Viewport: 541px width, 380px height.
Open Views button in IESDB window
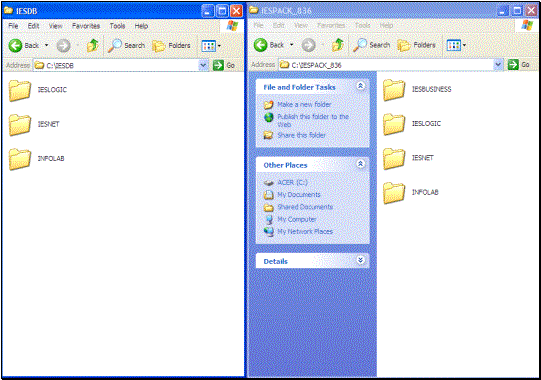209,45
